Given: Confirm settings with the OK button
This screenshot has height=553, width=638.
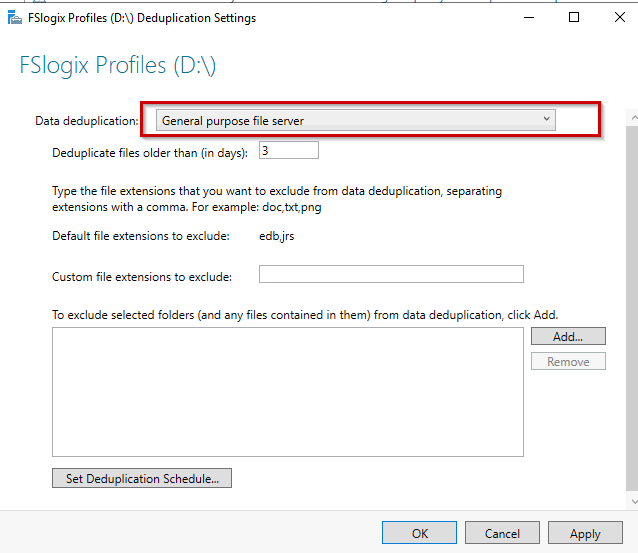Looking at the screenshot, I should point(419,533).
